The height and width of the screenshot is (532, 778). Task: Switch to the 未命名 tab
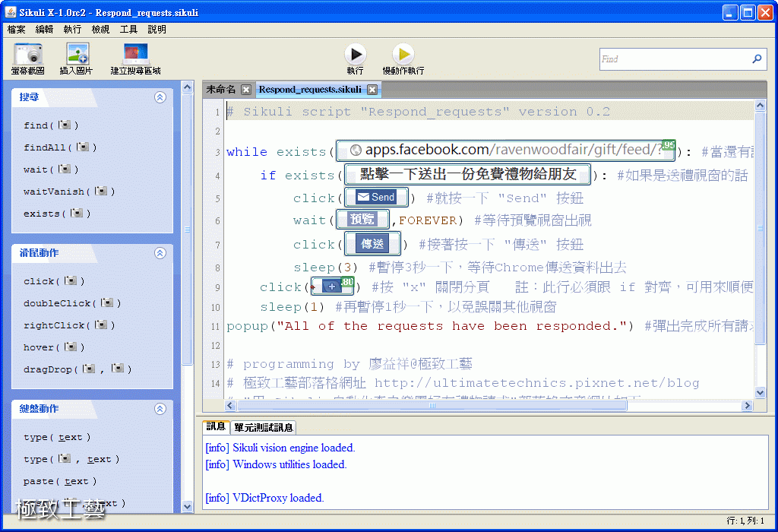coord(221,90)
